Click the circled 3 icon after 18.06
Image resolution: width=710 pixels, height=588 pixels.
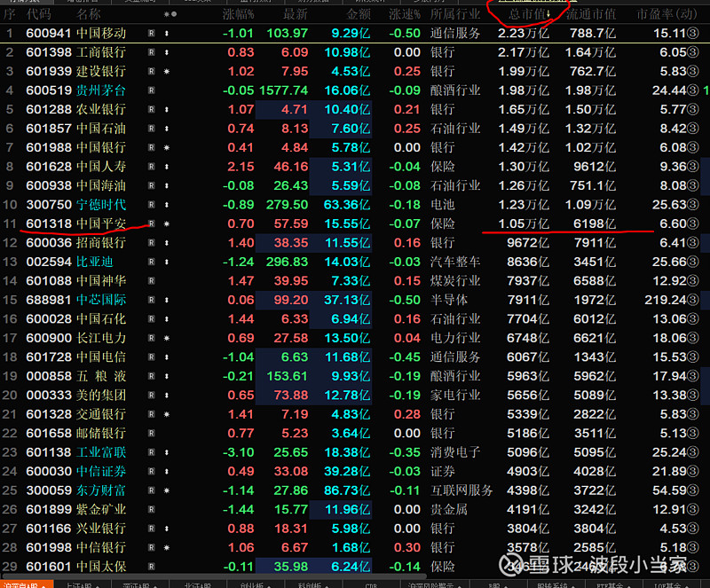pyautogui.click(x=693, y=338)
